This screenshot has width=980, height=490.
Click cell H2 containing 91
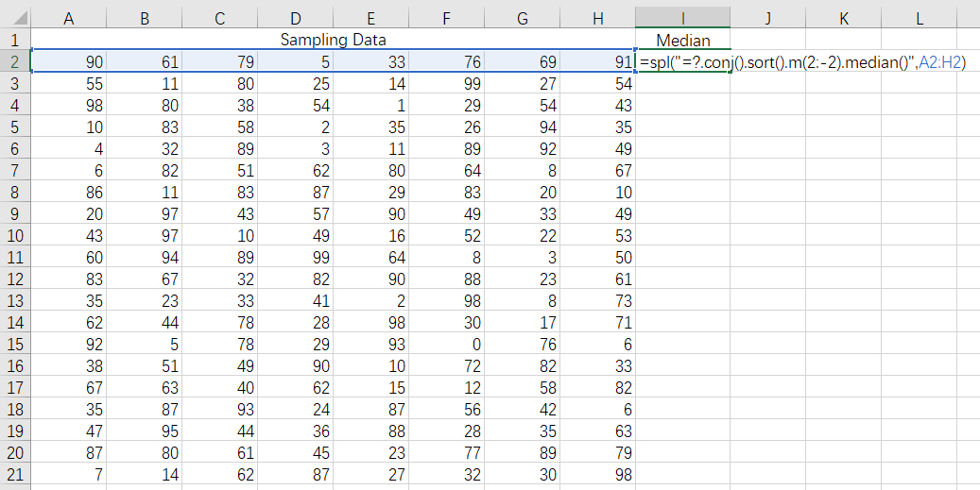coord(597,61)
